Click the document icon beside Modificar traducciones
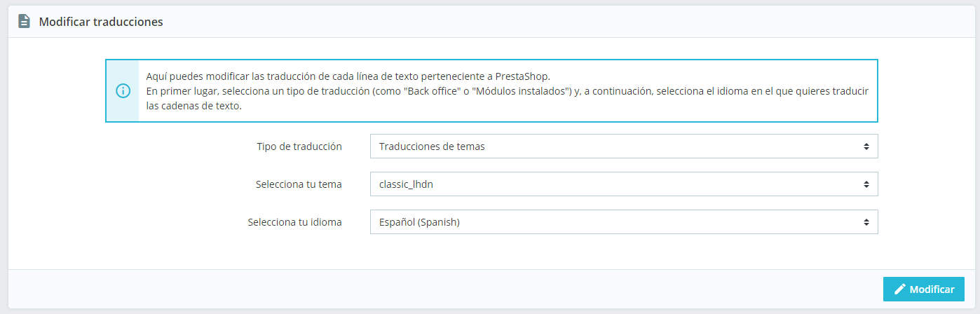 [x=24, y=22]
